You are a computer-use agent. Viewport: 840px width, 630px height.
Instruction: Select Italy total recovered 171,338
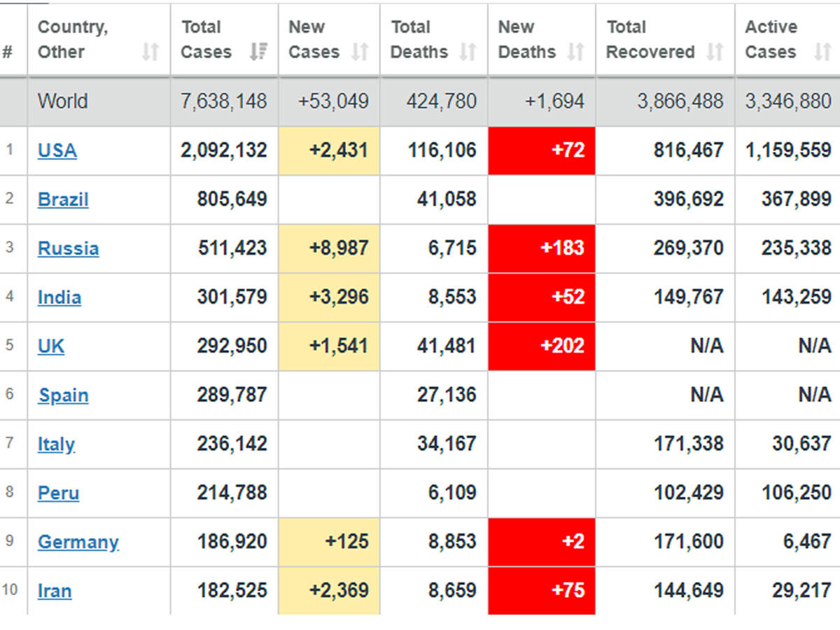689,444
